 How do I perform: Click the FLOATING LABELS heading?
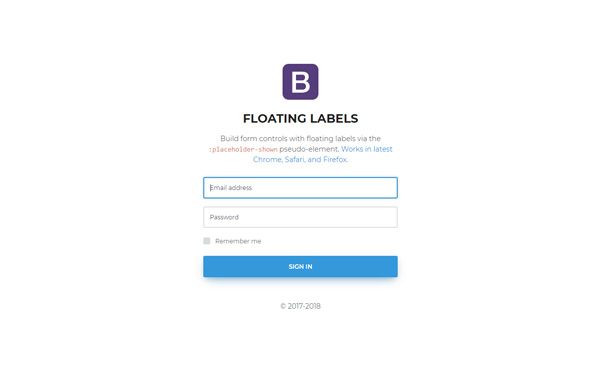(300, 119)
